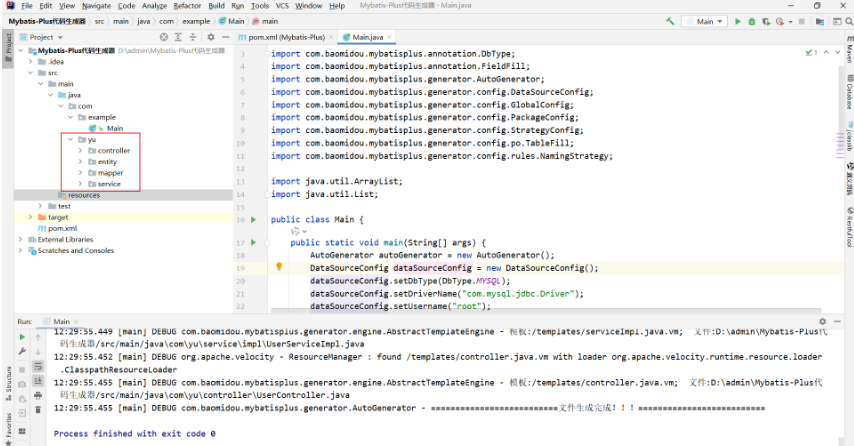
Task: Run class Main from gutter line 16
Action: point(253,219)
